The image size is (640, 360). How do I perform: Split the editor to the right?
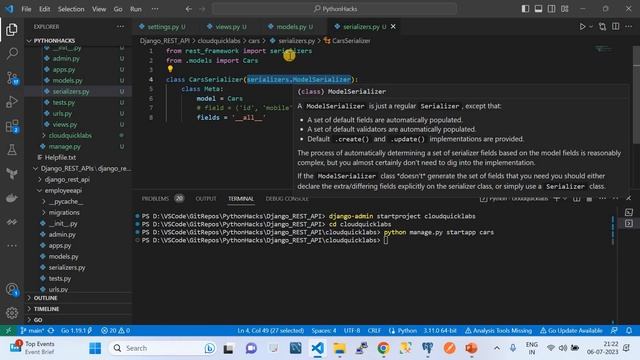(616, 27)
